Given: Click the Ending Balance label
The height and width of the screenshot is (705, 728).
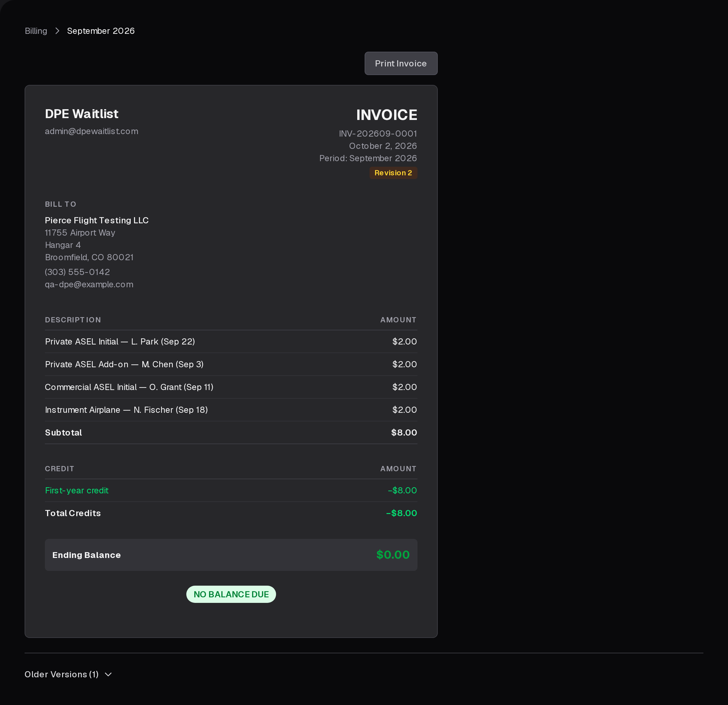Looking at the screenshot, I should click(x=86, y=555).
